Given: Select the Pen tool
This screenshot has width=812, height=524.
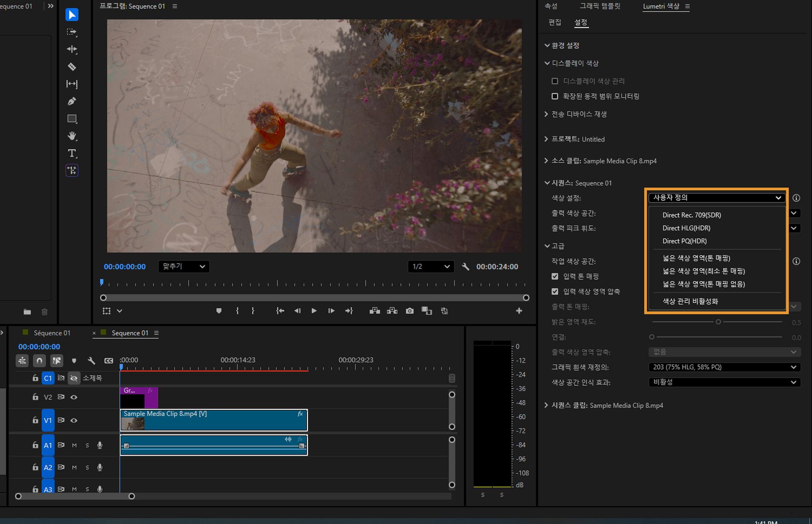Looking at the screenshot, I should click(72, 101).
